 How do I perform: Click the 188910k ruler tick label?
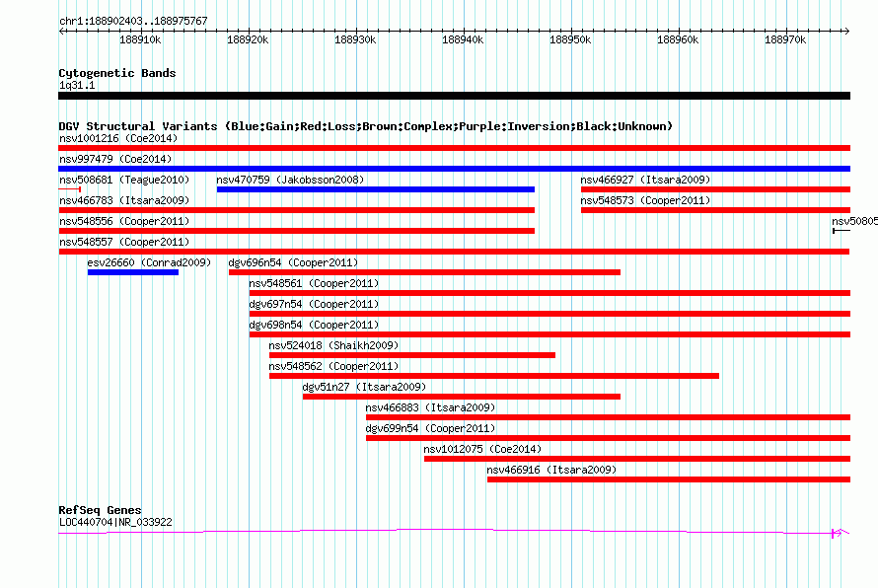point(140,39)
